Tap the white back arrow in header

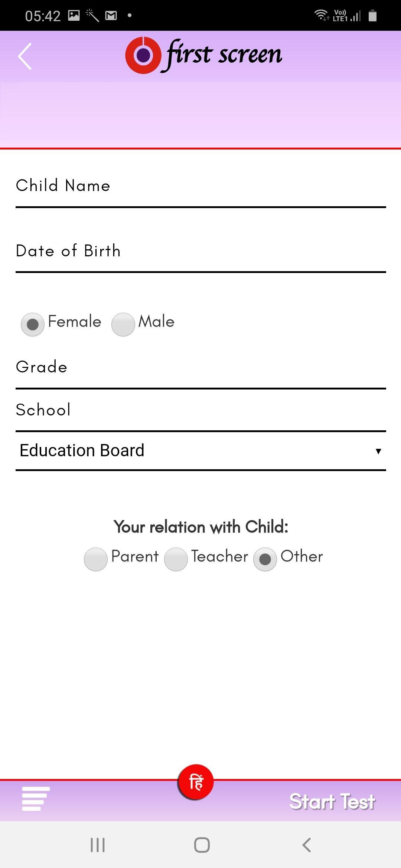[x=25, y=56]
